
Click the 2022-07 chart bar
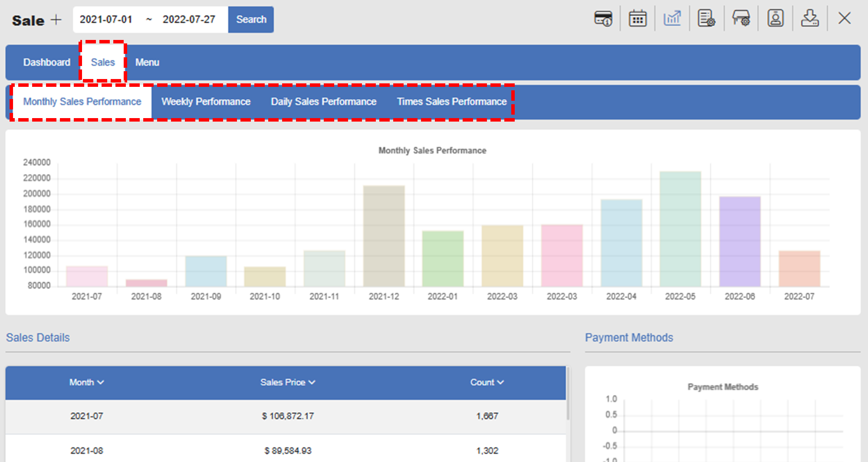point(799,268)
